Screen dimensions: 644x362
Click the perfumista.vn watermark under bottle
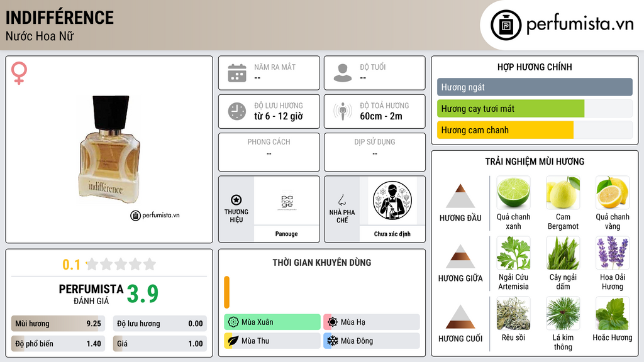pos(155,215)
